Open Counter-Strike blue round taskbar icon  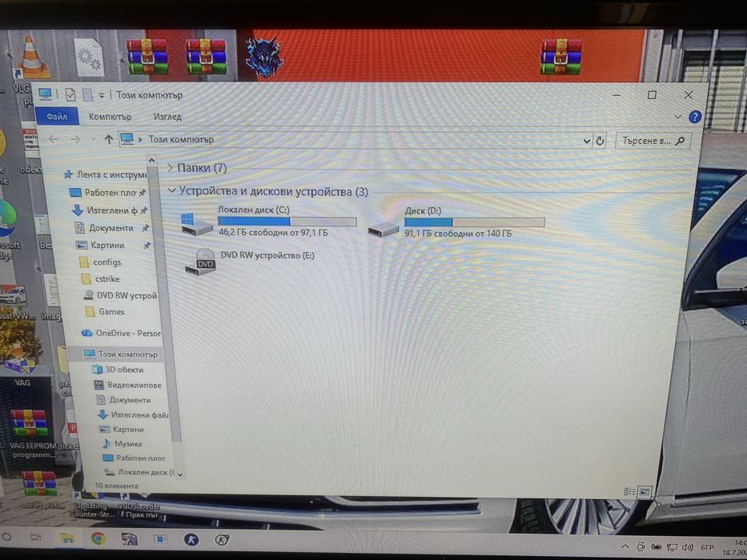coord(191,539)
